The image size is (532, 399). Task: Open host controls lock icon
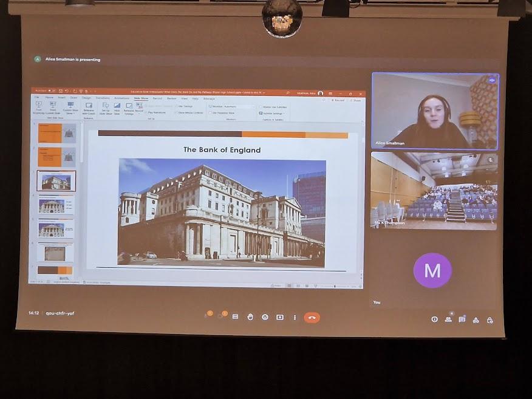(489, 320)
